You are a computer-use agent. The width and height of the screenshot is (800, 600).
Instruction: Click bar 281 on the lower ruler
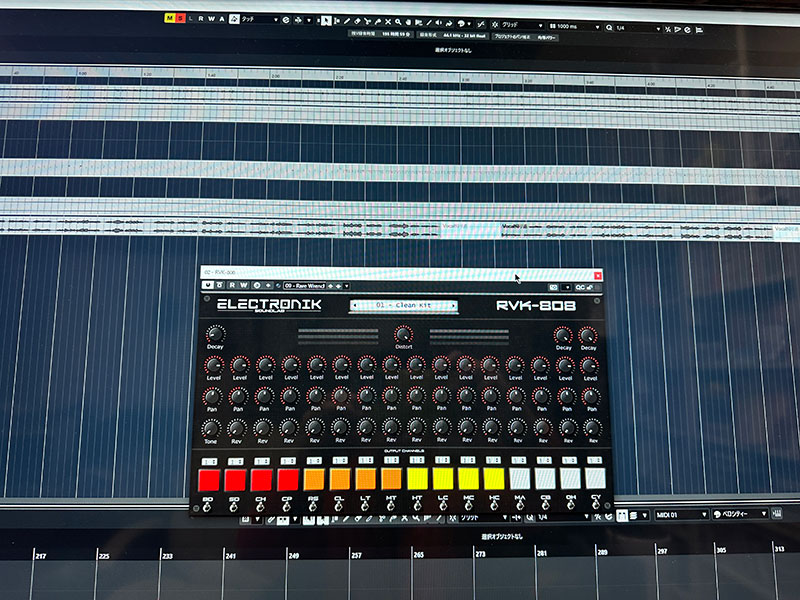(541, 553)
